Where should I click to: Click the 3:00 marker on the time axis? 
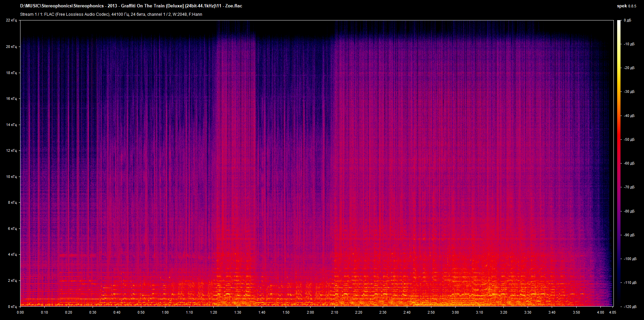(x=455, y=312)
